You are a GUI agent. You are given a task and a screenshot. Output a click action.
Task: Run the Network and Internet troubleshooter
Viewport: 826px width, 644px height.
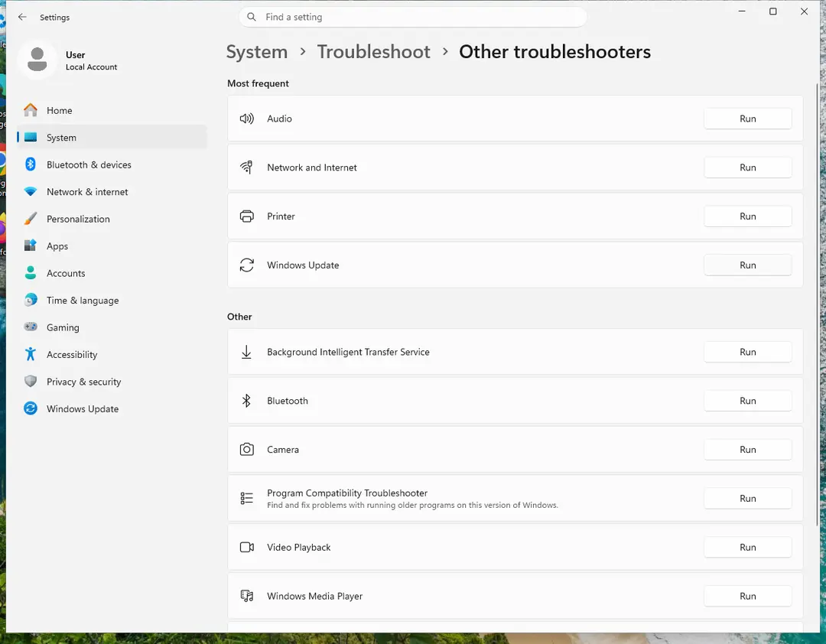point(747,167)
